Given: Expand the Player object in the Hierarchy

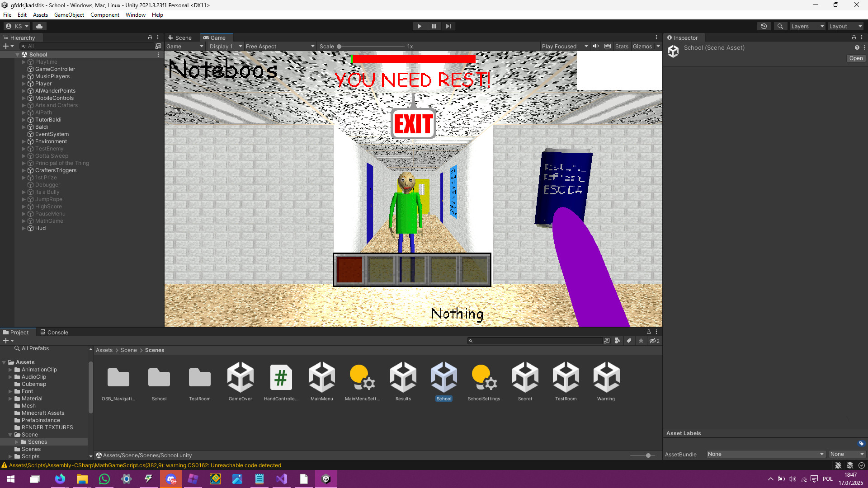Looking at the screenshot, I should (24, 84).
